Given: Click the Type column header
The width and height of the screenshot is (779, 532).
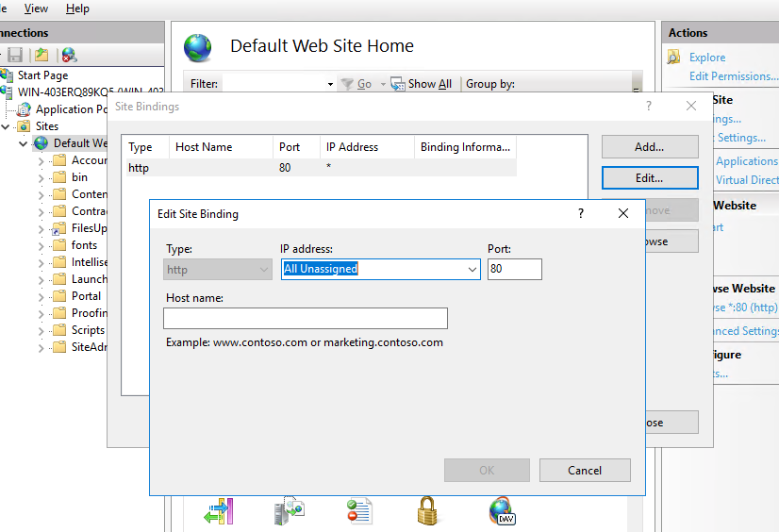Looking at the screenshot, I should click(x=145, y=147).
